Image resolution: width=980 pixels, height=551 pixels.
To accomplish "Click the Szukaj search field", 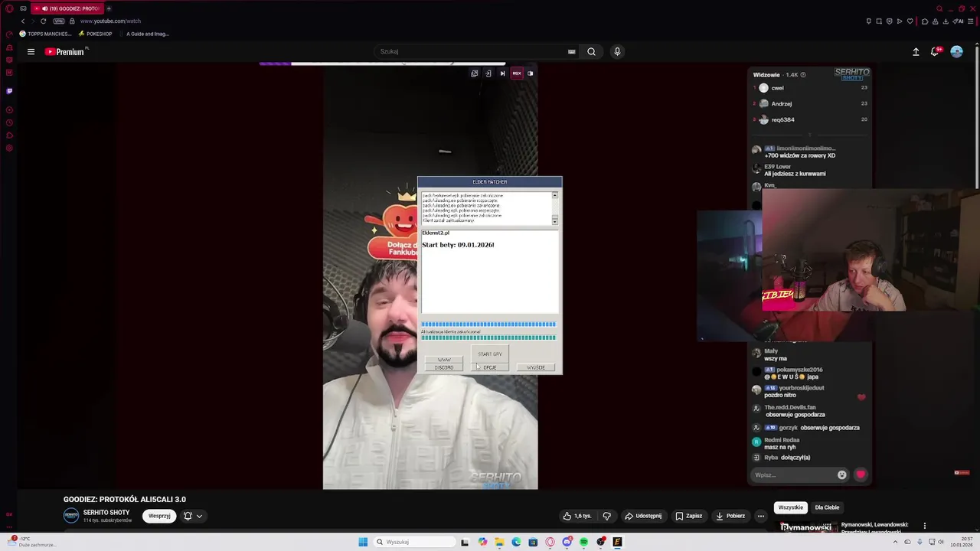I will [x=471, y=51].
